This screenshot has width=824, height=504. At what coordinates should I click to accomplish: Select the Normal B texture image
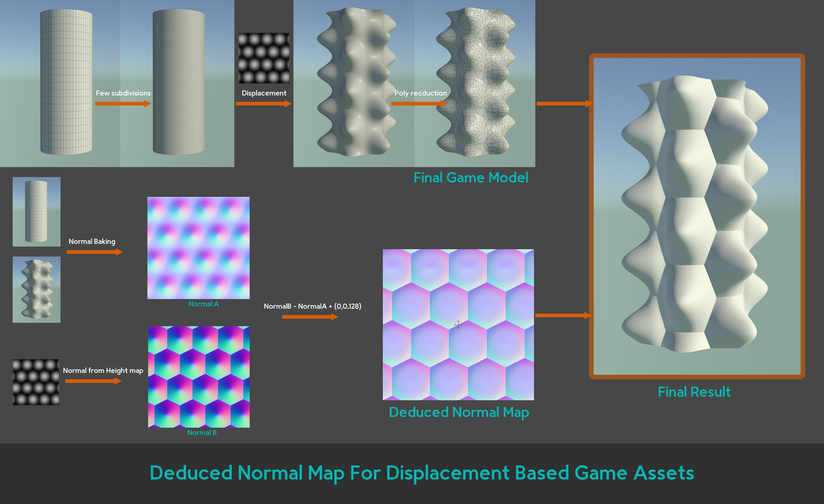point(199,377)
